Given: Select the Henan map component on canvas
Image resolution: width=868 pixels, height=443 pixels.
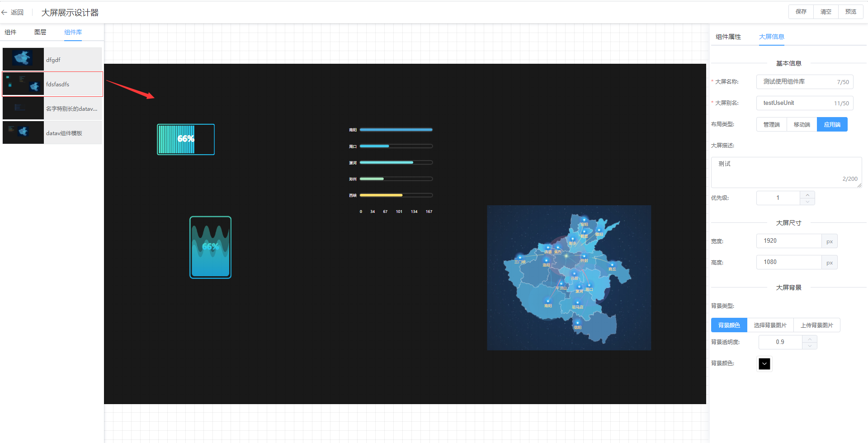Looking at the screenshot, I should [569, 278].
